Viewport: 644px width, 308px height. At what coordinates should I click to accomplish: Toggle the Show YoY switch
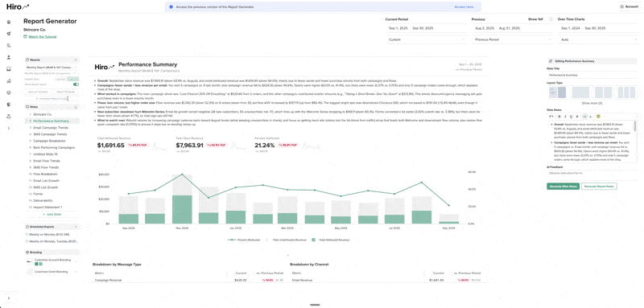point(550,19)
